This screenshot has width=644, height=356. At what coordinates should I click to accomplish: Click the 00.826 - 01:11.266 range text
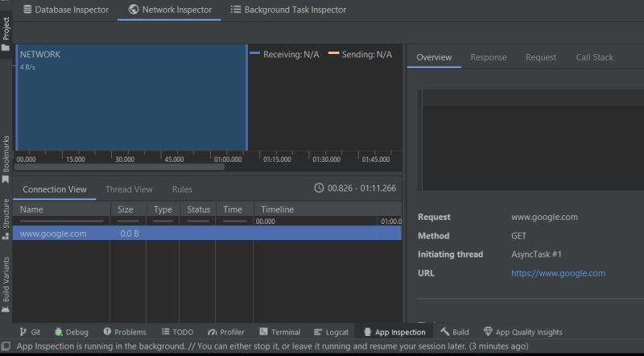click(361, 188)
